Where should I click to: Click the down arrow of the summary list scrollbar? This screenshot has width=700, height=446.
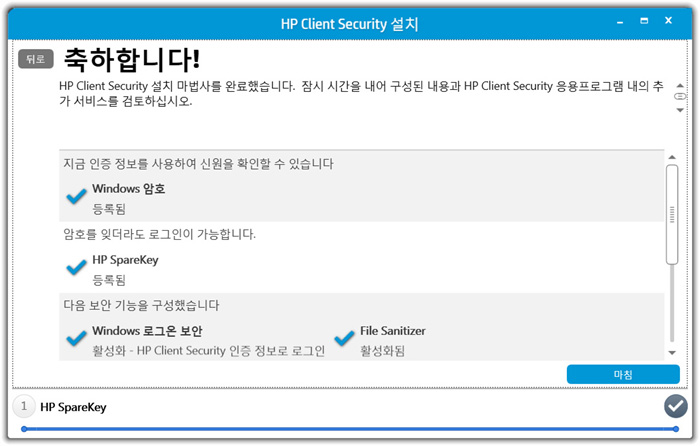pyautogui.click(x=672, y=353)
